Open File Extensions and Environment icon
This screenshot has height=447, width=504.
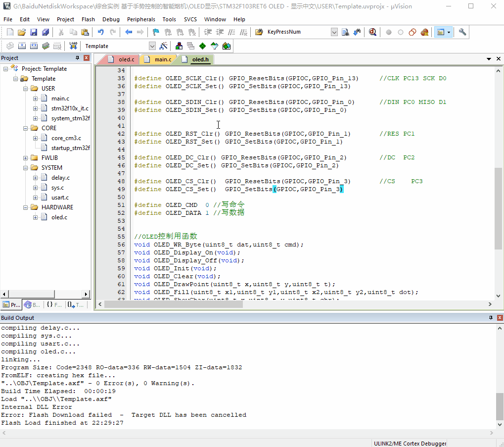[179, 46]
